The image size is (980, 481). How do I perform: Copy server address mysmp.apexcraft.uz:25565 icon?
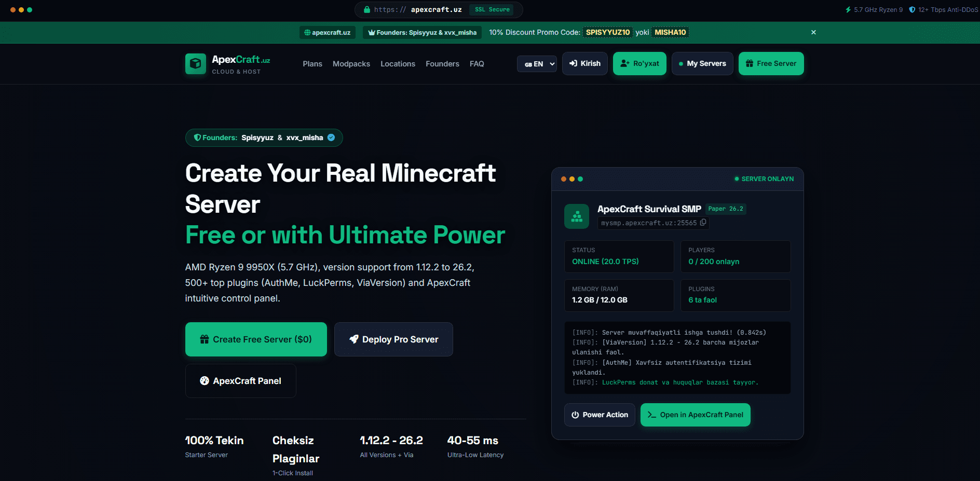click(703, 223)
